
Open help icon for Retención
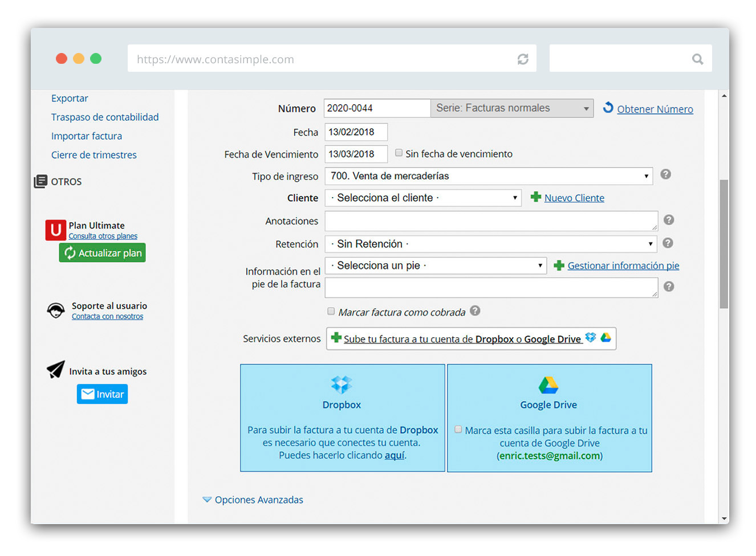(668, 243)
